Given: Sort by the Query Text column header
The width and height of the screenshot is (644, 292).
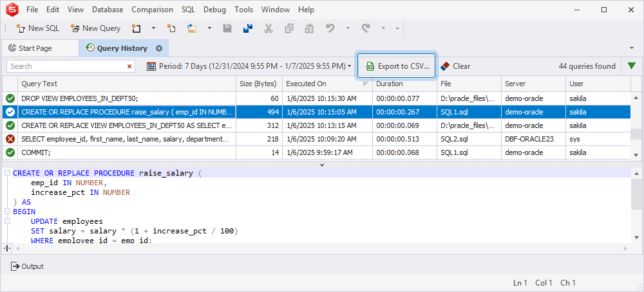Looking at the screenshot, I should click(x=127, y=84).
